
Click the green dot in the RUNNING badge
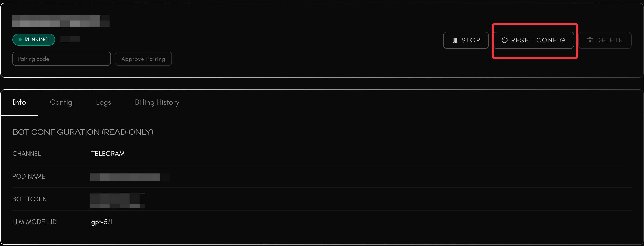pos(20,40)
